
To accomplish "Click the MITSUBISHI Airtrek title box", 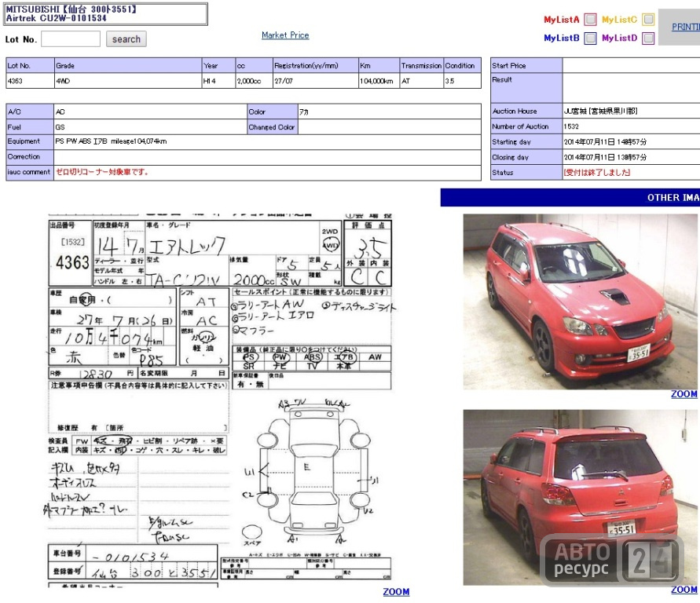I will tap(105, 14).
